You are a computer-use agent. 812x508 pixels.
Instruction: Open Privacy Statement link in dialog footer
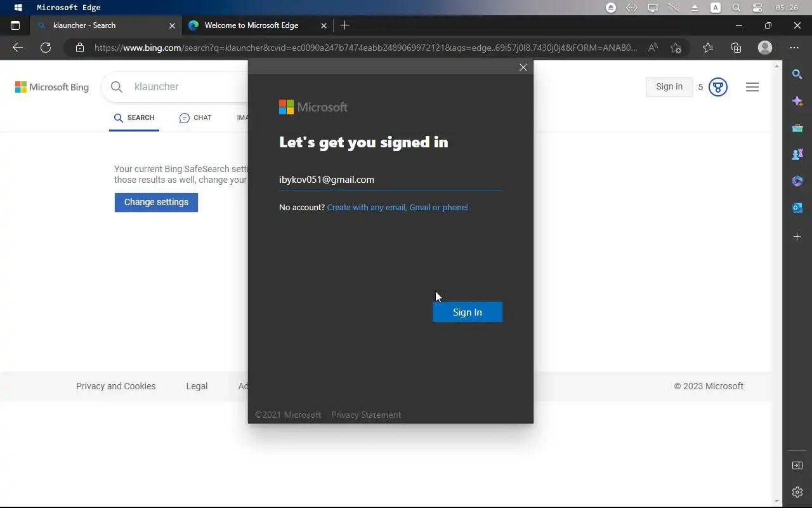[x=366, y=415]
